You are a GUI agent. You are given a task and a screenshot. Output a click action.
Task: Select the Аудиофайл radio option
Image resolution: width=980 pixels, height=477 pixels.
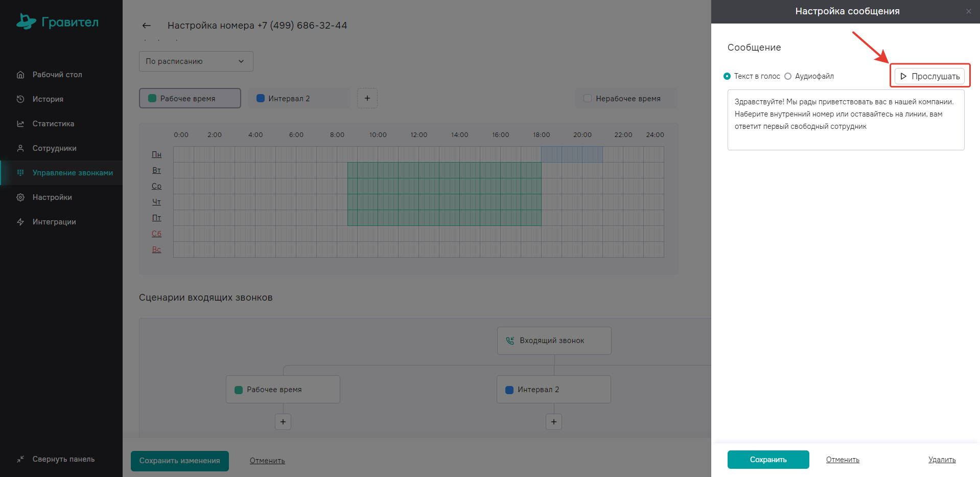(788, 76)
